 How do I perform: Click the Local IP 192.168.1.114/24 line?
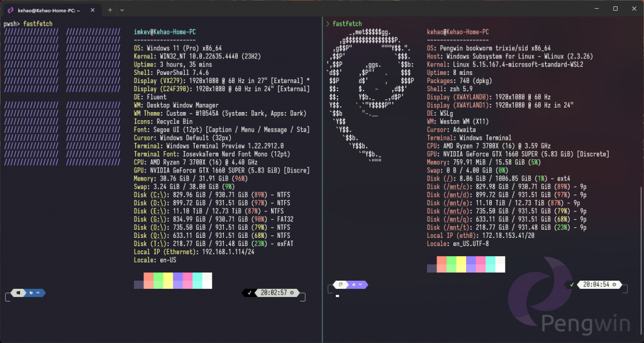click(194, 252)
